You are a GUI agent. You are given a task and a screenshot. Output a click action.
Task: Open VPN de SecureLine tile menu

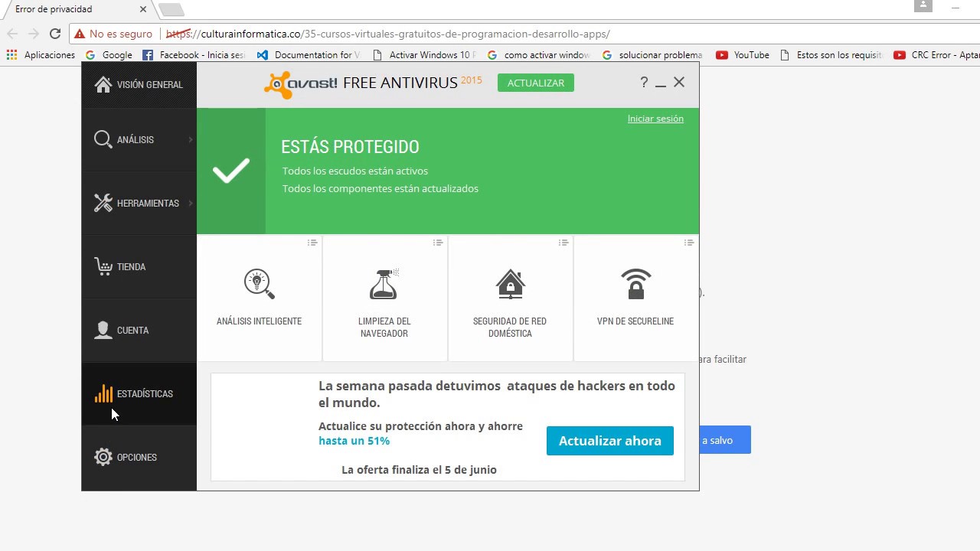[x=689, y=243]
